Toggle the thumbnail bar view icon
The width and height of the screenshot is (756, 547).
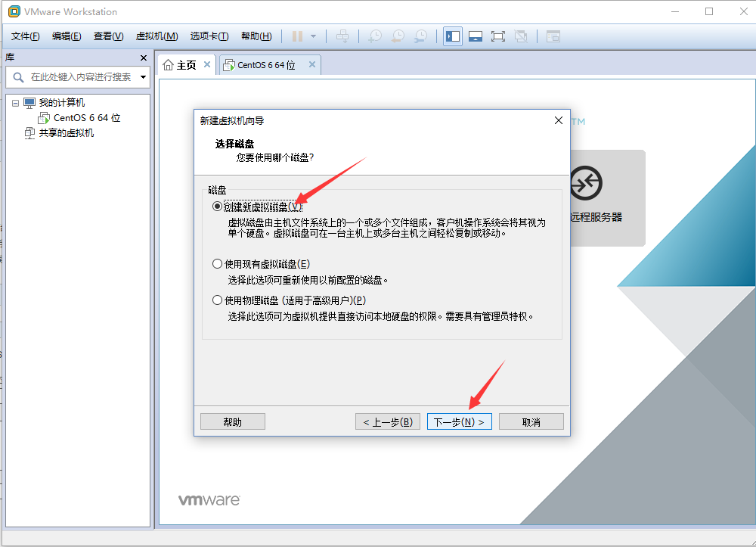click(476, 36)
